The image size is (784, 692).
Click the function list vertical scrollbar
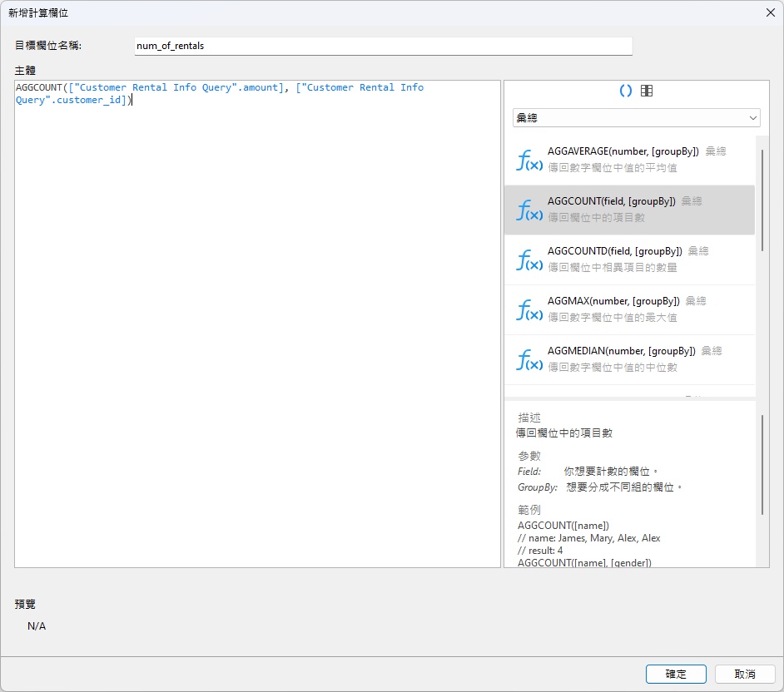tap(762, 200)
